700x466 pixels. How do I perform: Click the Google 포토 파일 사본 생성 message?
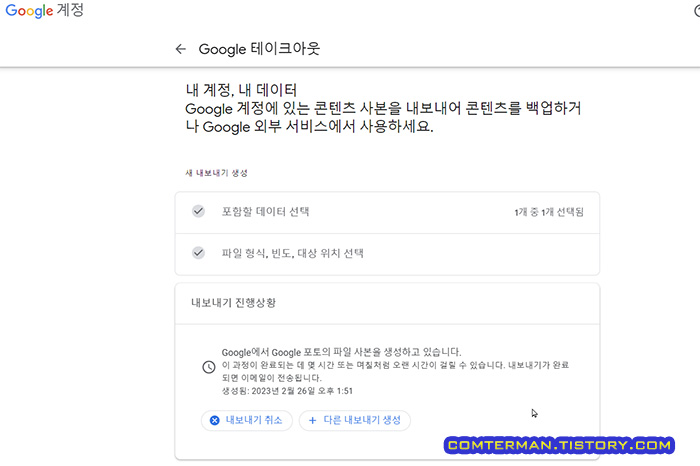[x=342, y=352]
